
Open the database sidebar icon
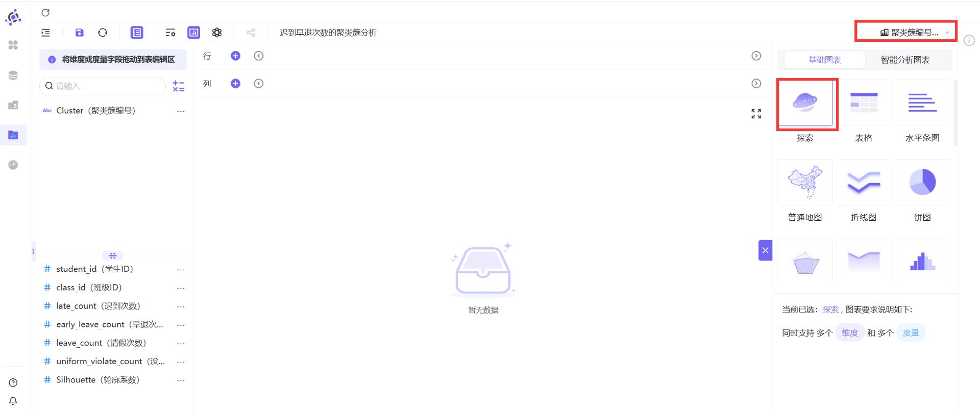pyautogui.click(x=13, y=75)
